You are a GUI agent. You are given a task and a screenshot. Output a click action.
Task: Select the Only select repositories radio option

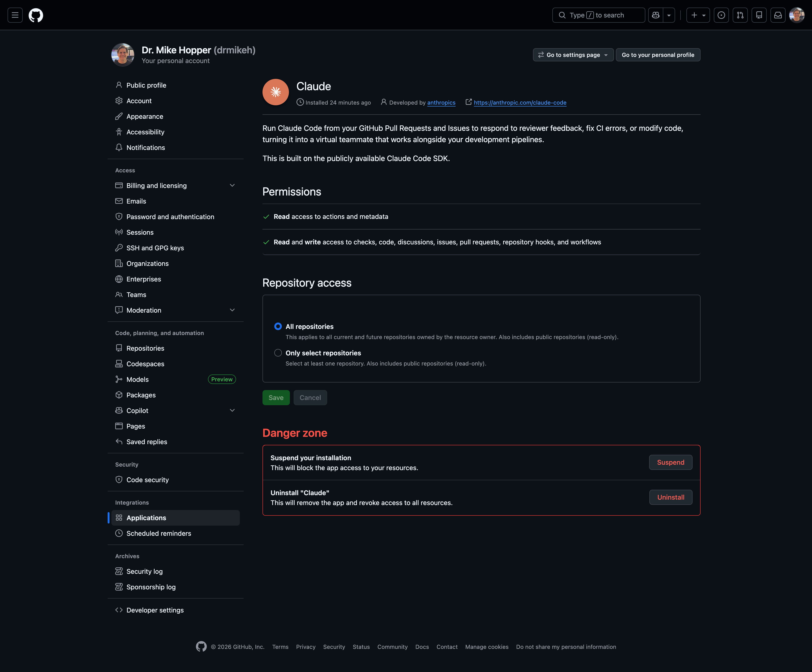tap(278, 353)
